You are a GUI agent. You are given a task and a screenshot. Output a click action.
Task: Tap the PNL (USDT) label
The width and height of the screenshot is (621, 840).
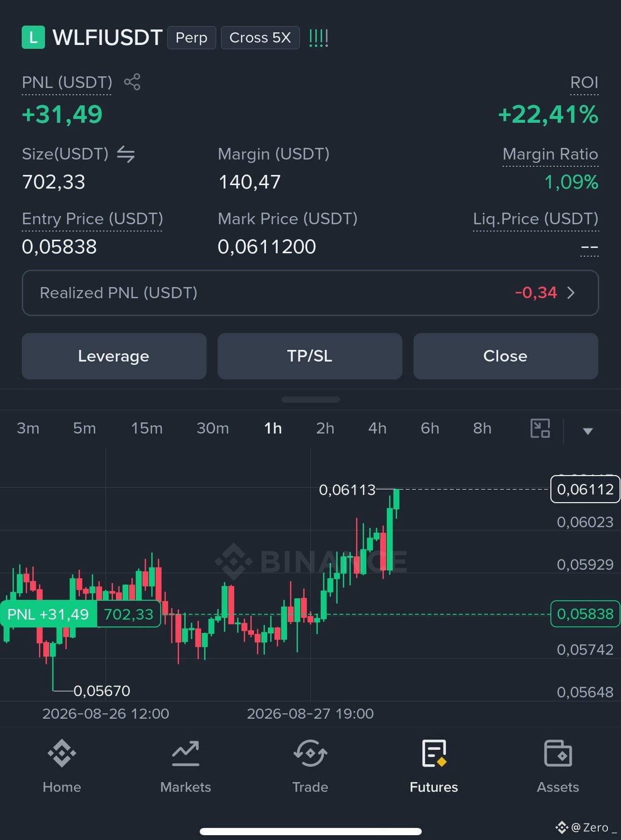pyautogui.click(x=67, y=82)
